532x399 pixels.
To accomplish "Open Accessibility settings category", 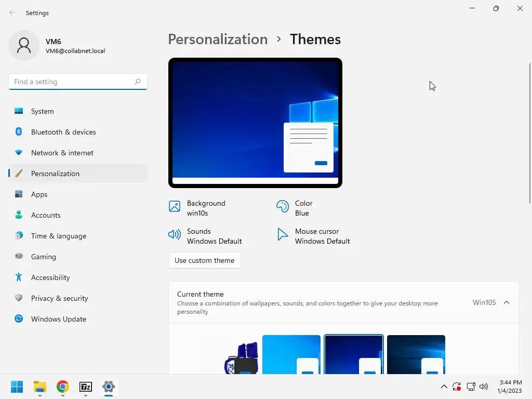I will coord(78,277).
